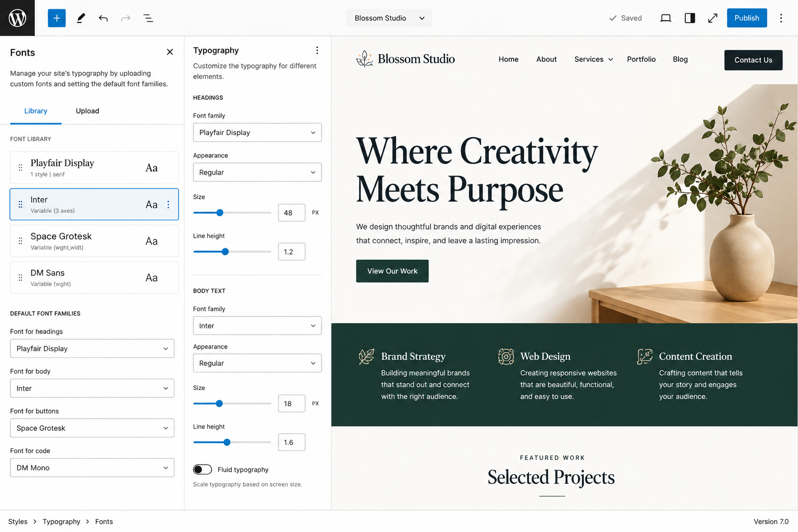Switch to the Upload tab
The image size is (798, 532).
click(x=87, y=111)
